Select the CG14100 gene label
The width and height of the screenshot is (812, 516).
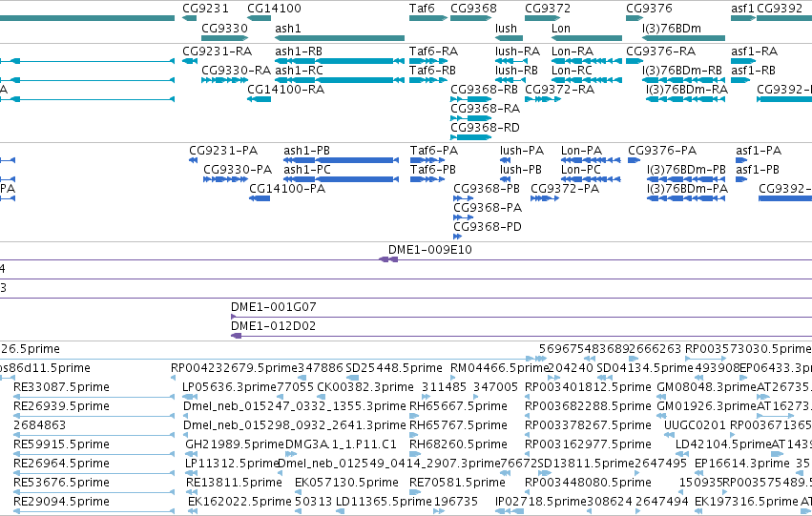click(274, 9)
